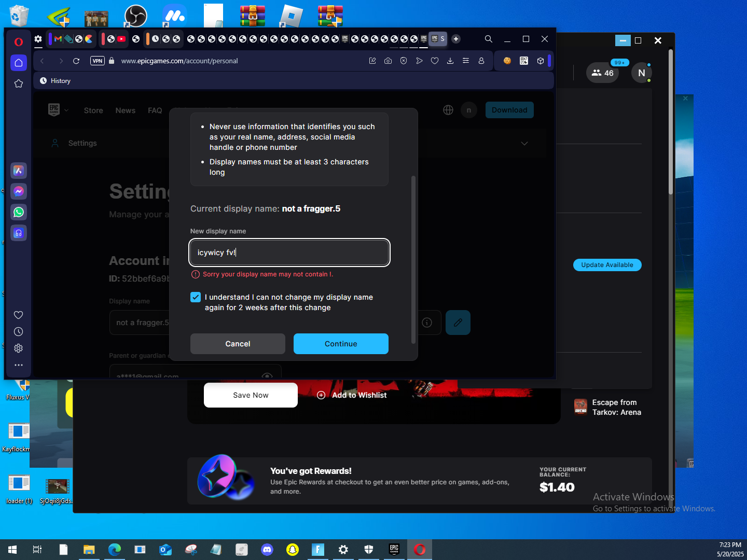Click the New display name input field
The width and height of the screenshot is (747, 560).
pyautogui.click(x=289, y=253)
